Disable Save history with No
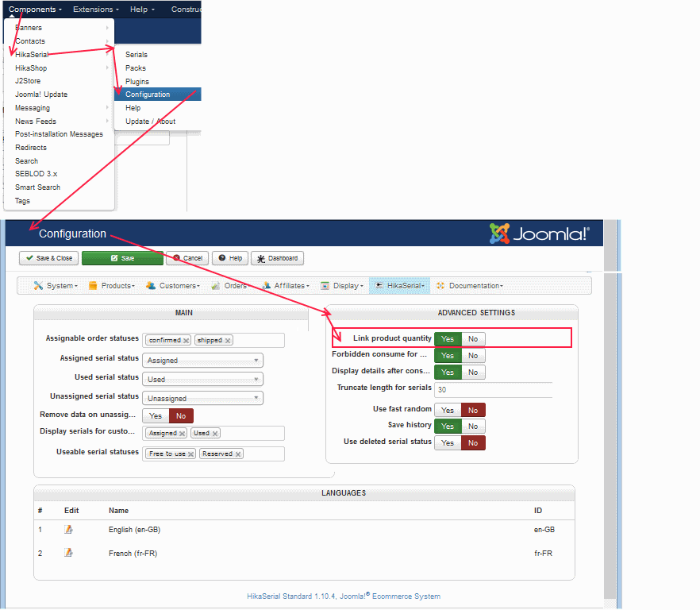 coord(473,427)
